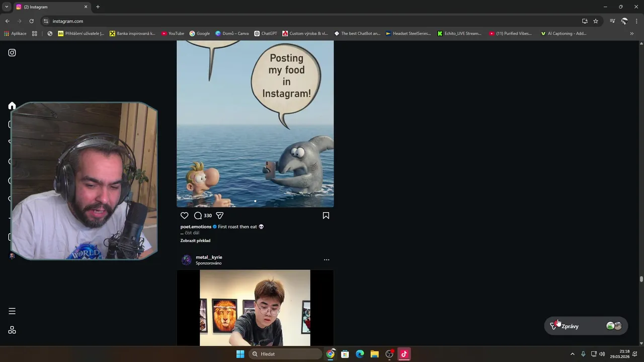This screenshot has width=644, height=362.
Task: Open the tab groups grid icon
Action: click(x=35, y=34)
